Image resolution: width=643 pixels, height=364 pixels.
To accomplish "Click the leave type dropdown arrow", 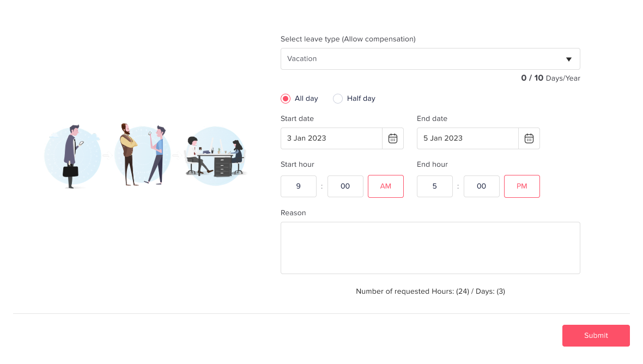I will [x=569, y=59].
